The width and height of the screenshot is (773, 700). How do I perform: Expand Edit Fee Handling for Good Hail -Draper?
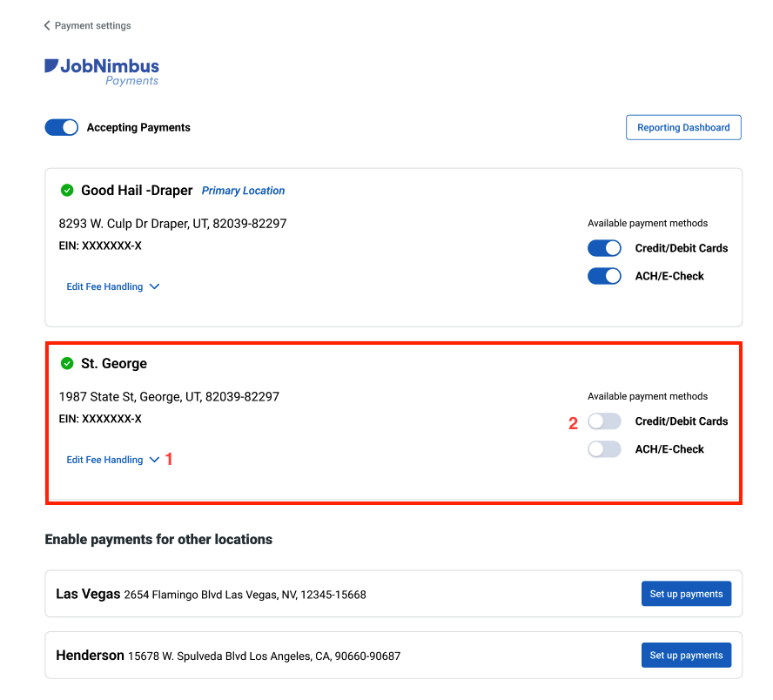106,286
